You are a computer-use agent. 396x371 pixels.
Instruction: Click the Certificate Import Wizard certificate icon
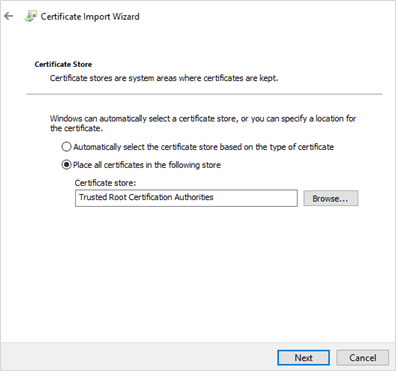coord(31,16)
